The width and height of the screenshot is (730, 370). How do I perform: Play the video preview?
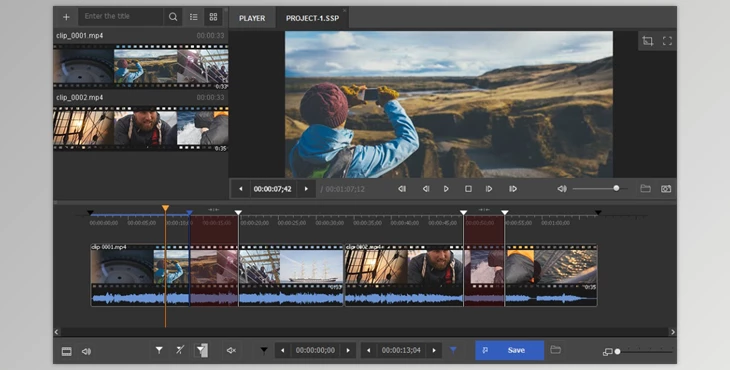pyautogui.click(x=446, y=189)
